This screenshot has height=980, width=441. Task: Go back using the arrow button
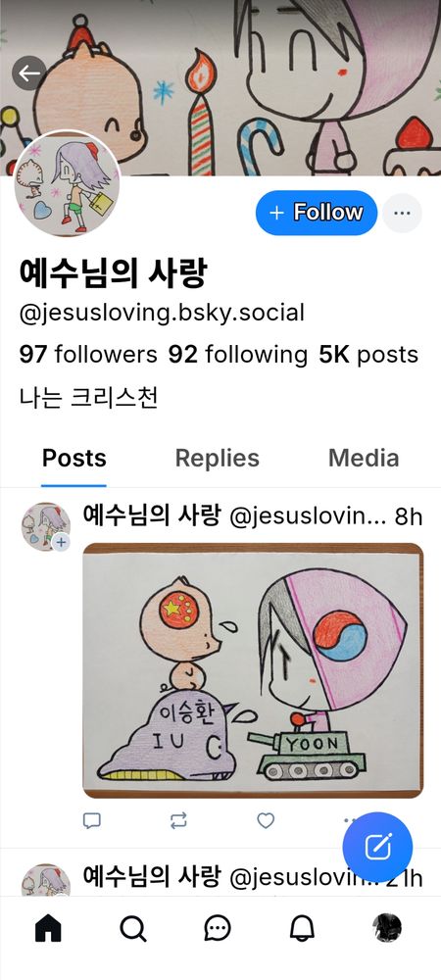pos(28,73)
